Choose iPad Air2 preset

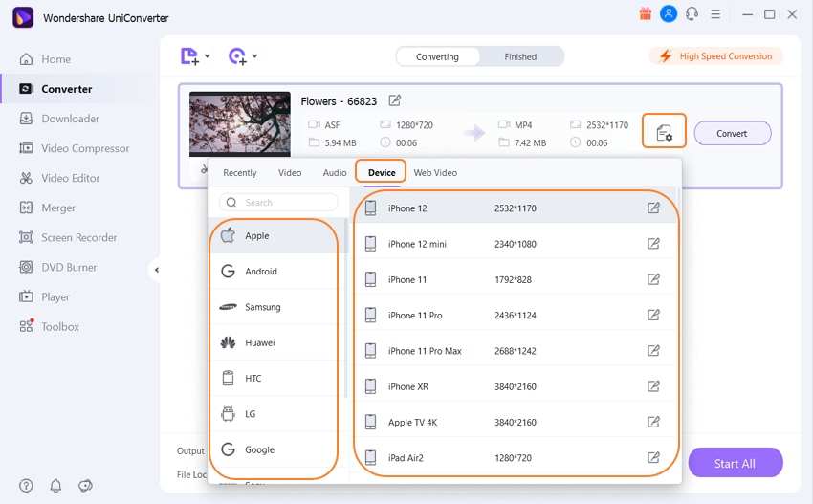point(515,458)
